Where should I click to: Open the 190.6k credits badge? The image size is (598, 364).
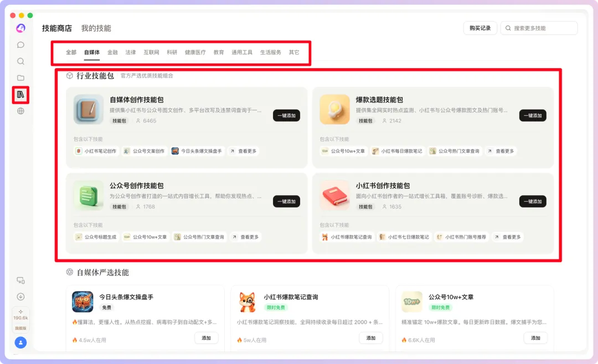[x=20, y=319]
